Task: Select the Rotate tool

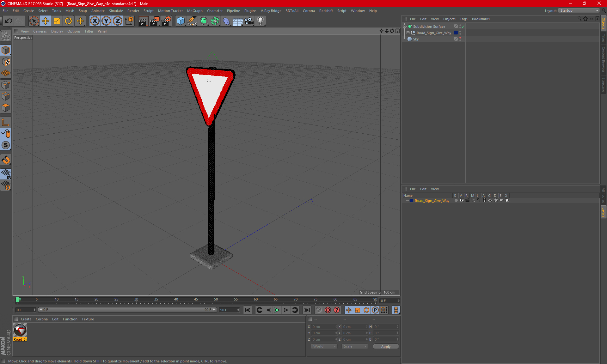Action: pos(68,21)
